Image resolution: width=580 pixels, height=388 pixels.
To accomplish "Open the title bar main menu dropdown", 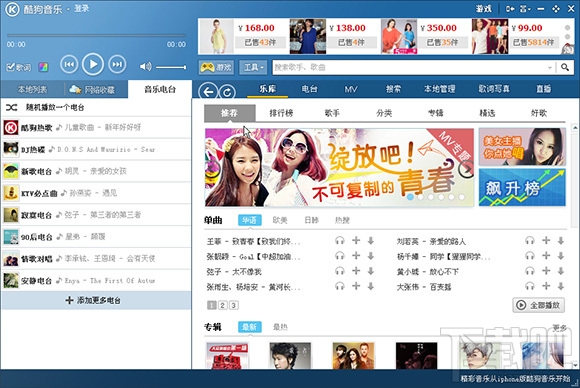I will (525, 9).
